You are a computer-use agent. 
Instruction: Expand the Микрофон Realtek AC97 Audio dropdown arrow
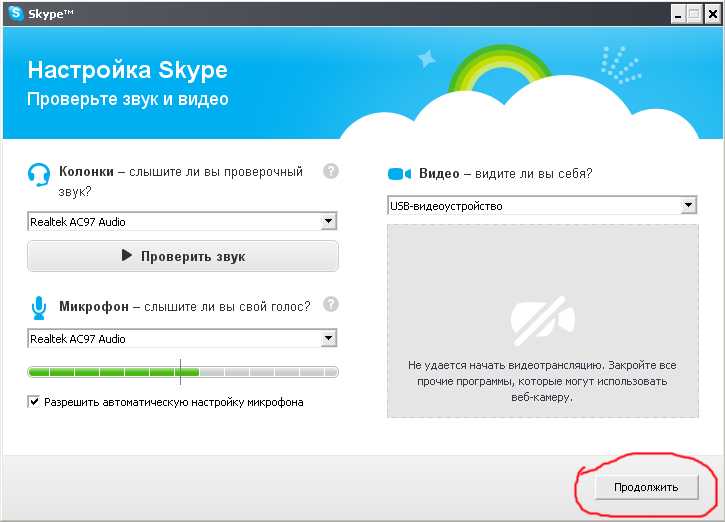328,338
